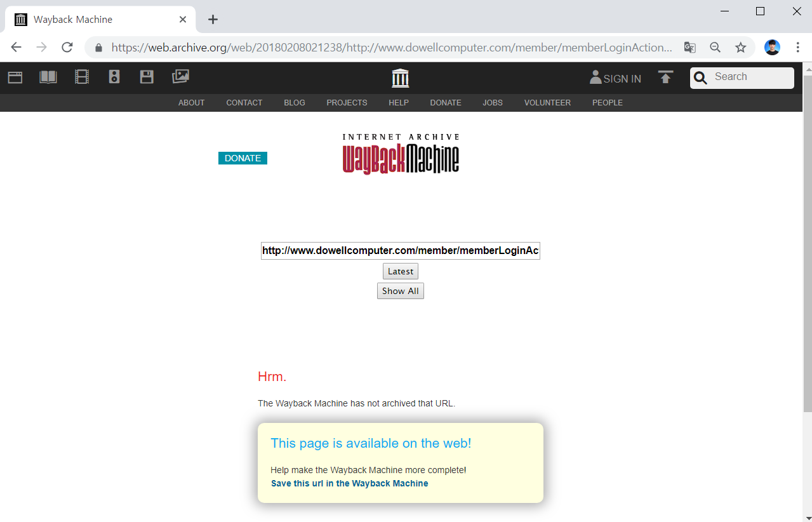Click the browser address bar URL
Viewport: 812px width, 522px height.
(x=392, y=48)
